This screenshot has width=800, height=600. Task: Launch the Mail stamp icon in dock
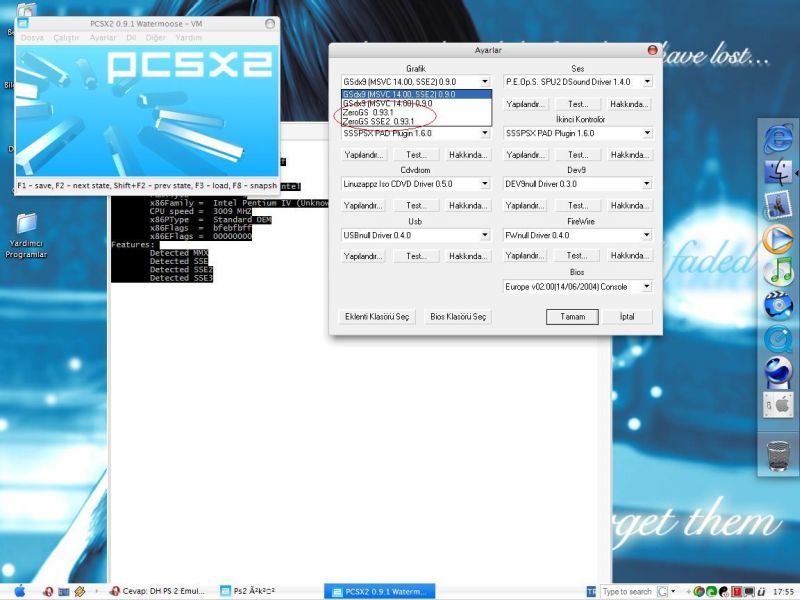pyautogui.click(x=778, y=205)
